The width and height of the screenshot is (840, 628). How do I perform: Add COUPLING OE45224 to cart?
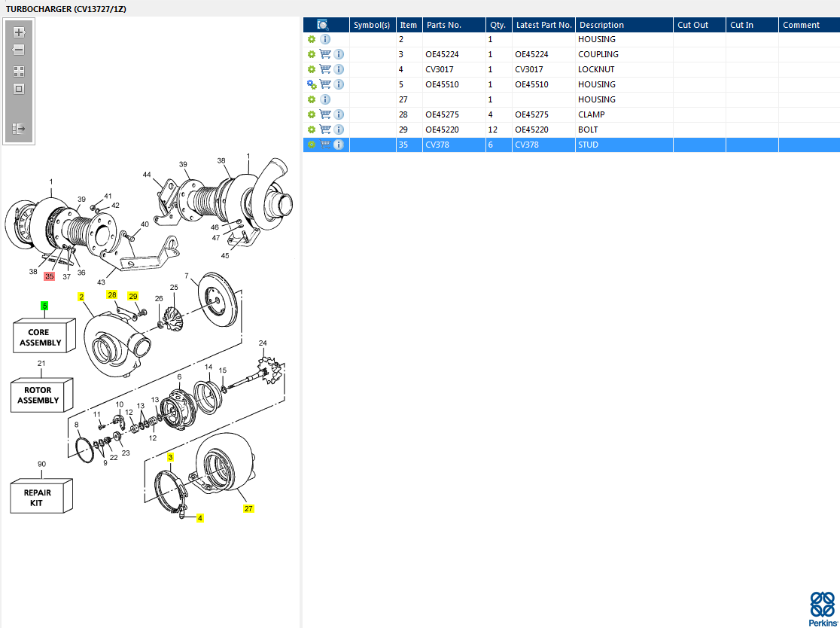click(325, 54)
